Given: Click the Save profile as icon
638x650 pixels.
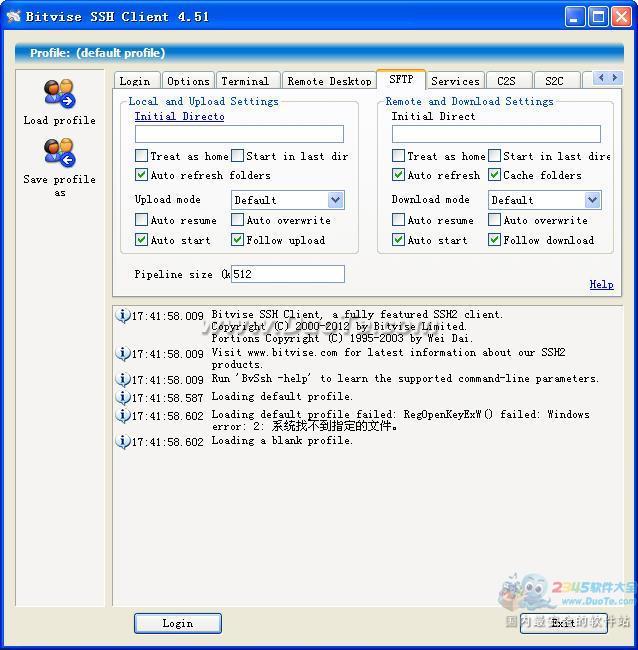Looking at the screenshot, I should (x=59, y=153).
